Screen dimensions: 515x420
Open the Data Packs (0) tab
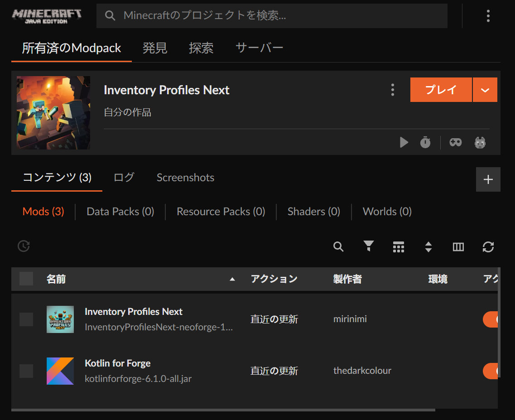120,211
